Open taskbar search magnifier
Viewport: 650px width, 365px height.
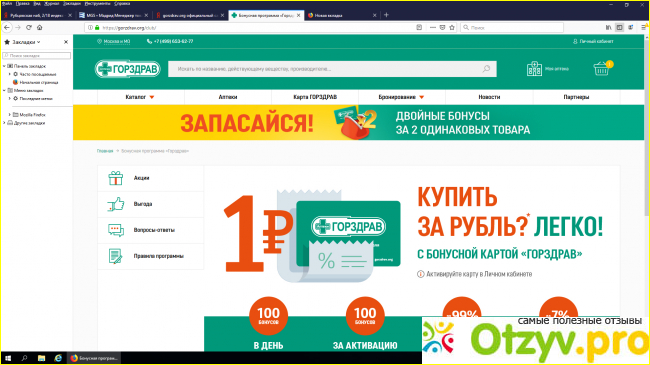point(24,358)
